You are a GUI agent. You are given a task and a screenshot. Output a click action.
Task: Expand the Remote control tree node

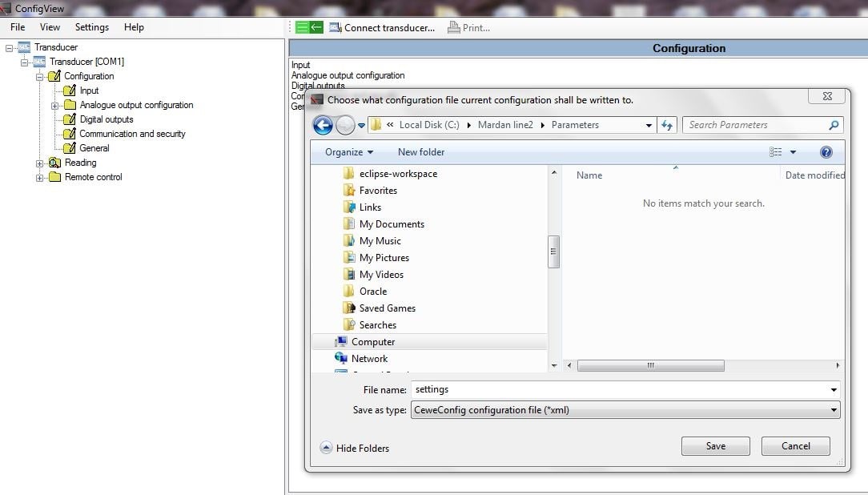[x=40, y=177]
